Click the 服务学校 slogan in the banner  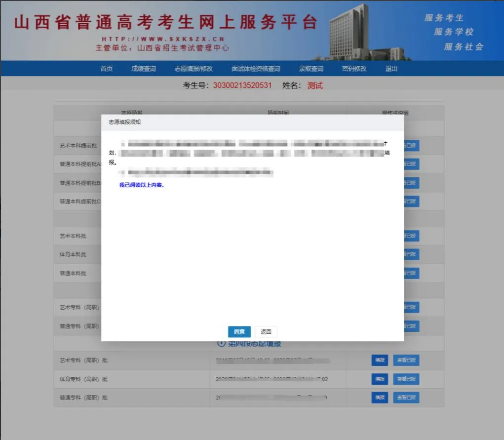click(x=454, y=32)
